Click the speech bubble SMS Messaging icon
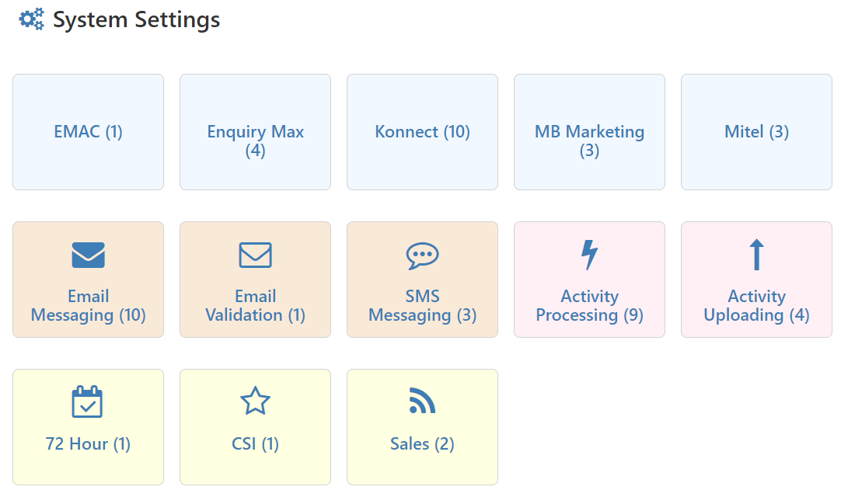The height and width of the screenshot is (504, 855). pyautogui.click(x=422, y=255)
